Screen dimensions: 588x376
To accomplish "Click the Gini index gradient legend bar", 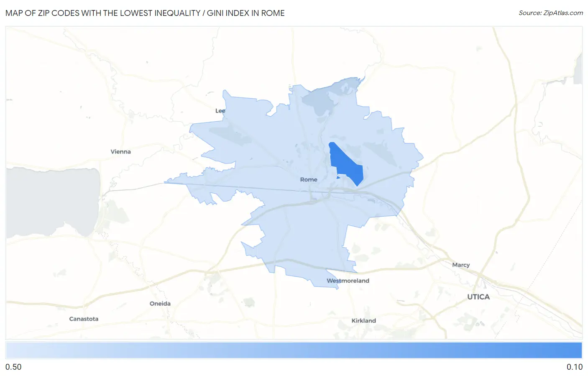I will [294, 350].
